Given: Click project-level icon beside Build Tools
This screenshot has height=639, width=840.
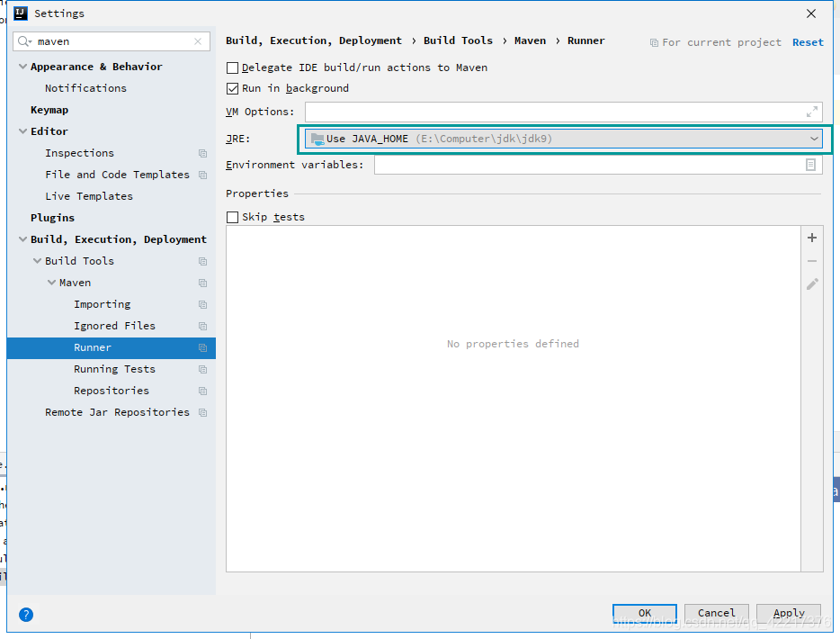Looking at the screenshot, I should click(202, 261).
